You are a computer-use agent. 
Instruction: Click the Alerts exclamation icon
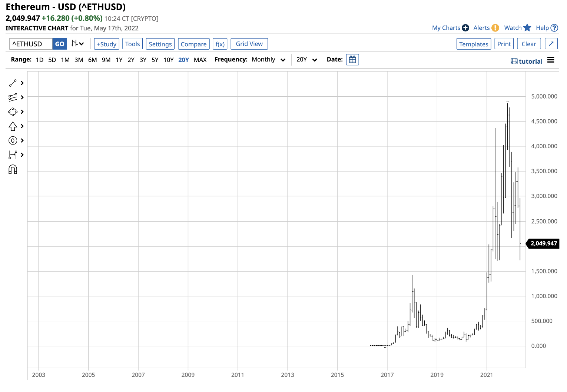pyautogui.click(x=495, y=28)
